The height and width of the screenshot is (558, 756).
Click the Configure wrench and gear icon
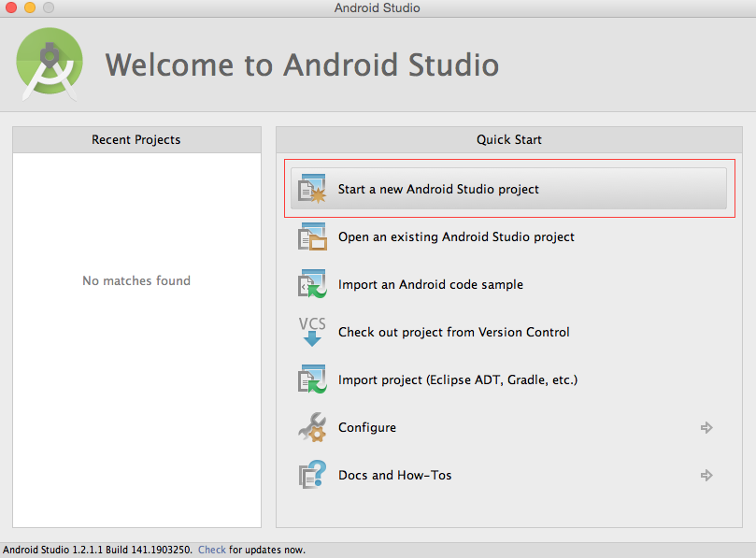coord(312,427)
